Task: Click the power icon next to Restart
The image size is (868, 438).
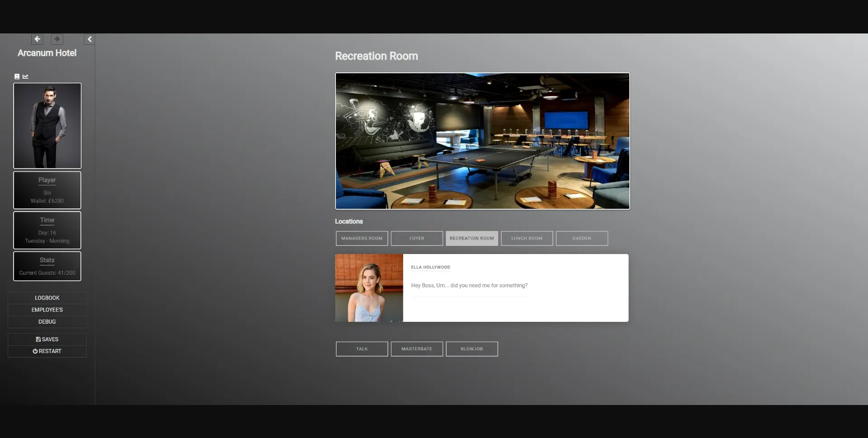Action: click(x=35, y=351)
